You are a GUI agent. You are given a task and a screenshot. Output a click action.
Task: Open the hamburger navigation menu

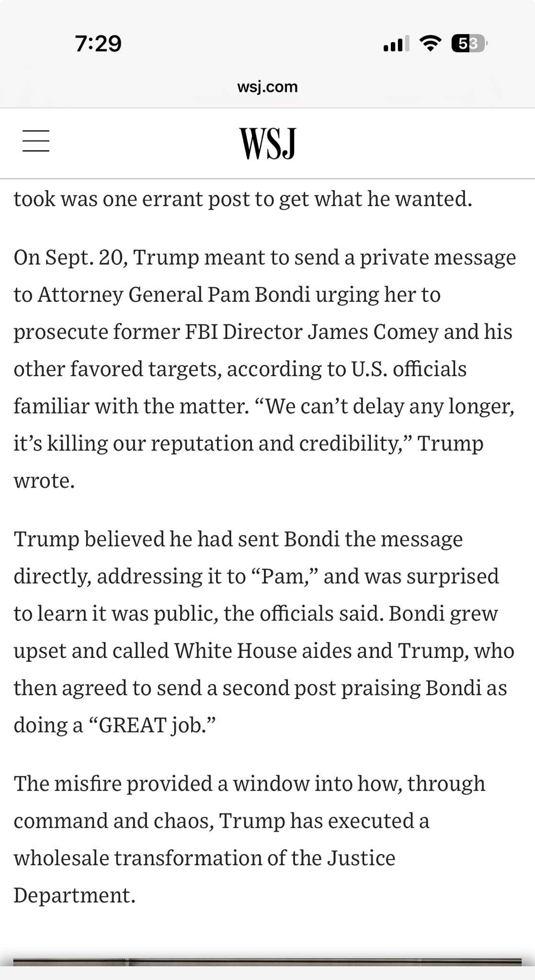tap(36, 141)
